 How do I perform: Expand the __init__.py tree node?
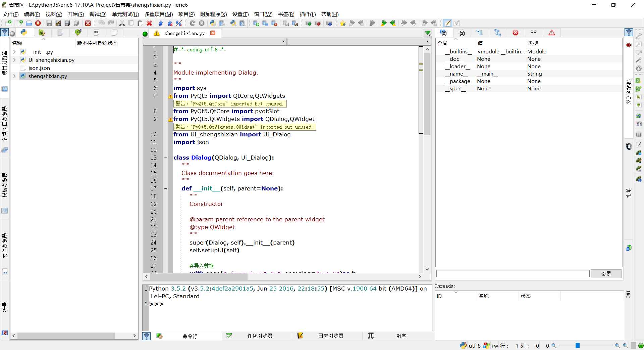pos(14,52)
